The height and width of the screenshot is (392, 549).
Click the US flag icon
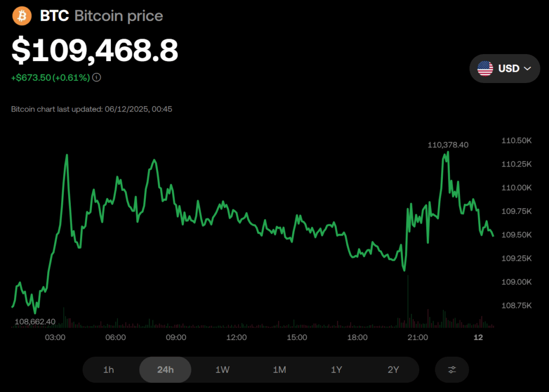tap(485, 68)
